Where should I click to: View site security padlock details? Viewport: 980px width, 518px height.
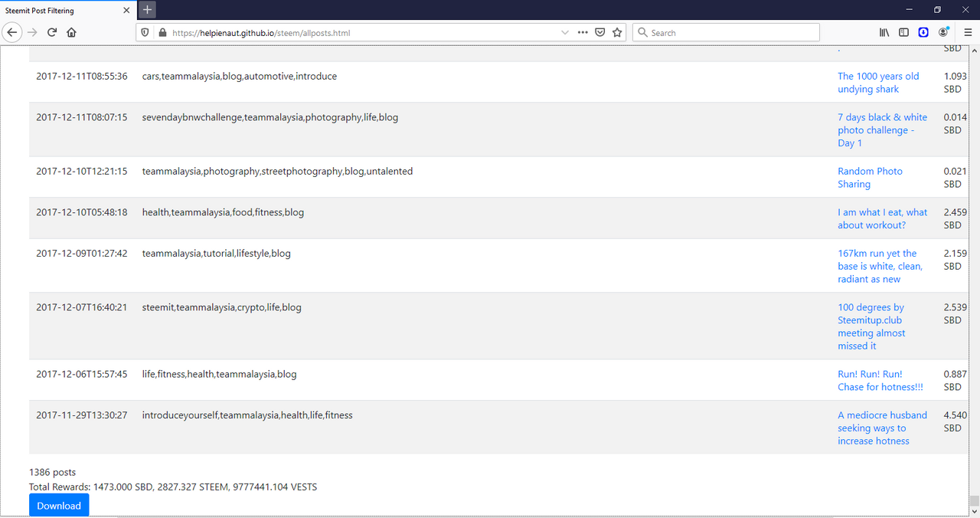162,33
